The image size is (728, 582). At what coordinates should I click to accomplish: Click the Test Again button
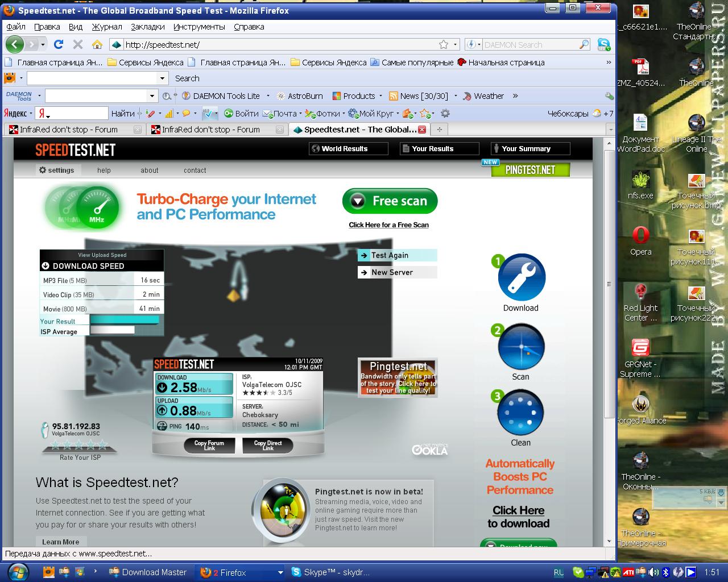pos(397,255)
